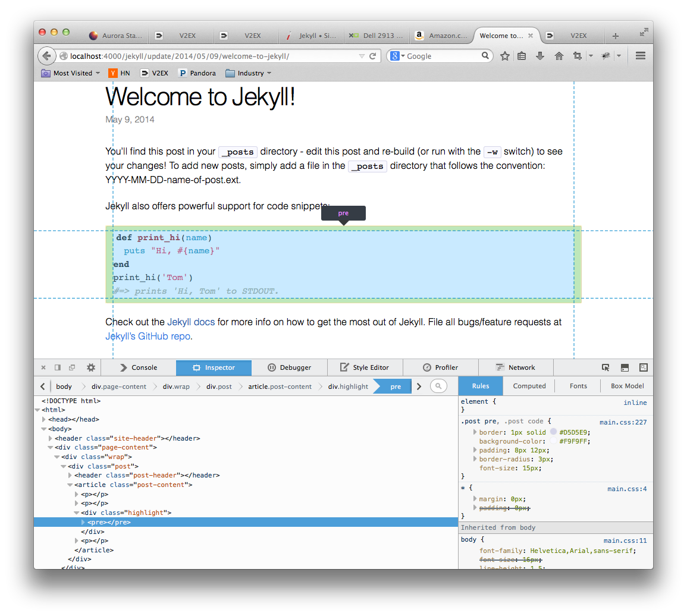687x616 pixels.
Task: Expand the head element node
Action: coord(44,419)
